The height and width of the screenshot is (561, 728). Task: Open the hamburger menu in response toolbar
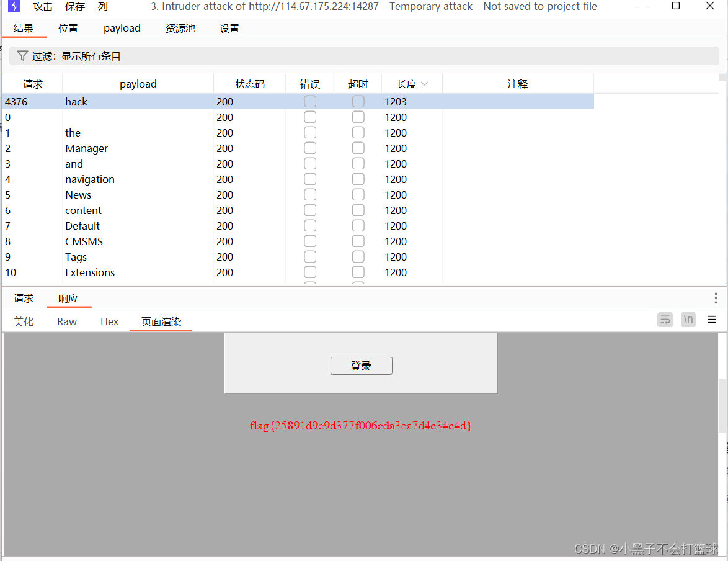point(711,320)
